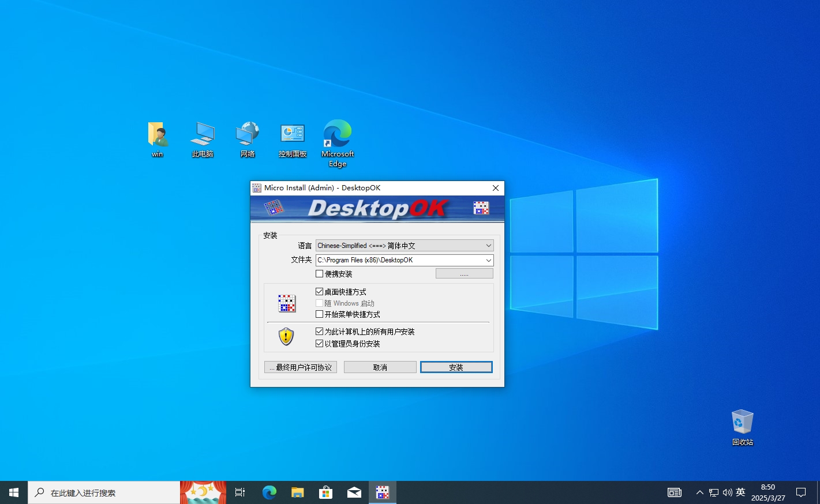
Task: Click the DesktopOK taskbar icon
Action: pos(383,492)
